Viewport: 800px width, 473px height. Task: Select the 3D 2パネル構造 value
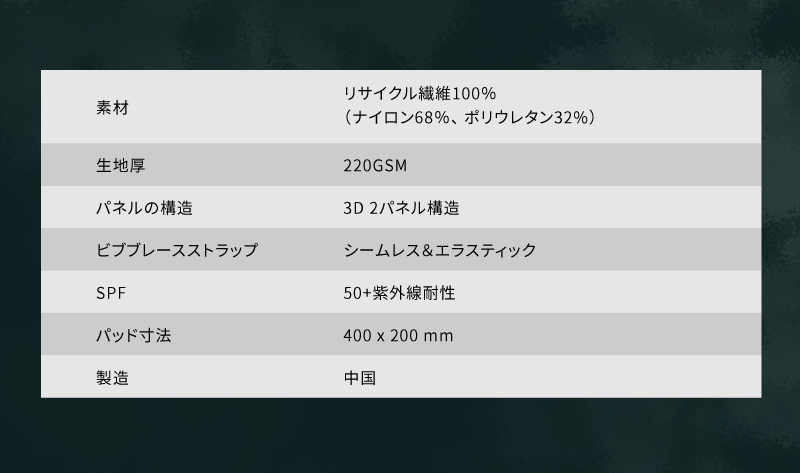click(x=401, y=208)
